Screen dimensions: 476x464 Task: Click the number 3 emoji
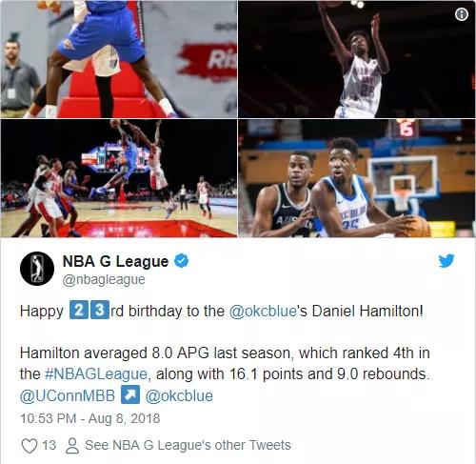pos(100,310)
